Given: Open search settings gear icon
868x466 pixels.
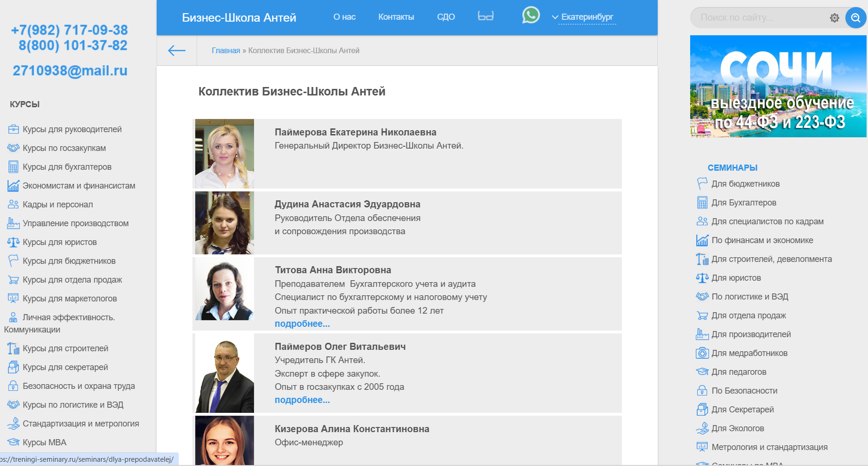Looking at the screenshot, I should click(834, 18).
